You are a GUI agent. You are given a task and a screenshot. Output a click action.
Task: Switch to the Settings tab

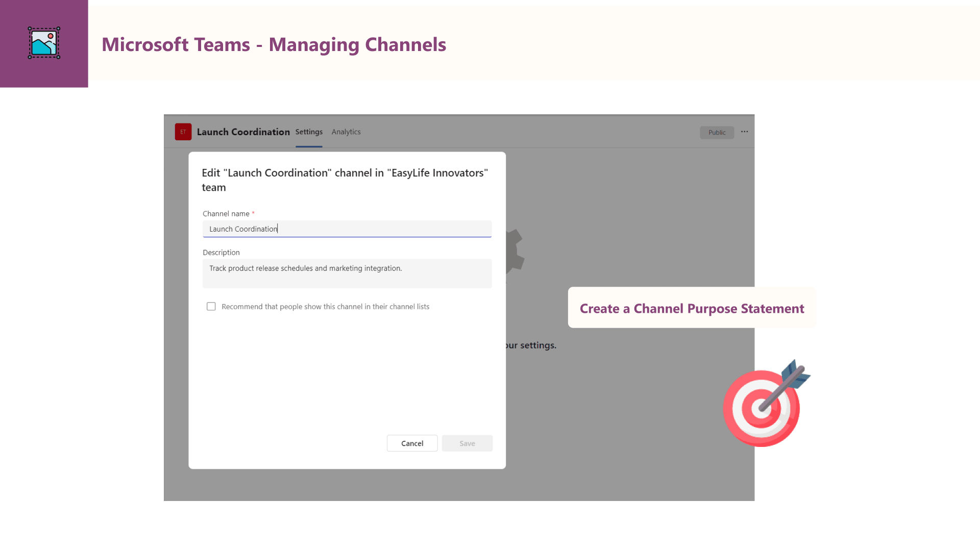[x=309, y=132]
